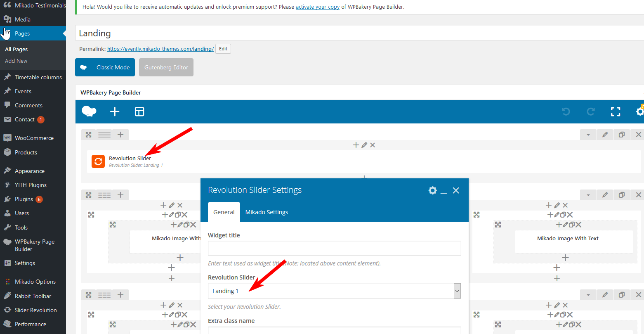Click the orange Revolution Slider element icon

click(x=98, y=161)
